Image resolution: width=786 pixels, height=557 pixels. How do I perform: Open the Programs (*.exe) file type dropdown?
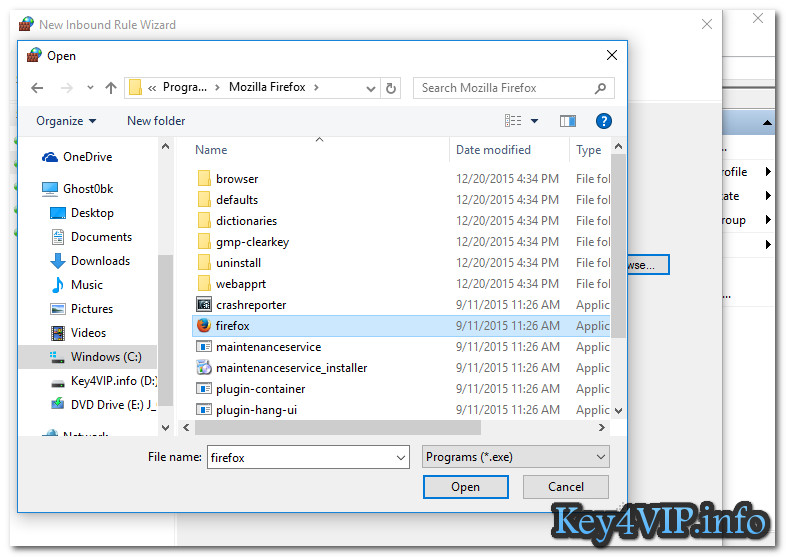coord(515,457)
